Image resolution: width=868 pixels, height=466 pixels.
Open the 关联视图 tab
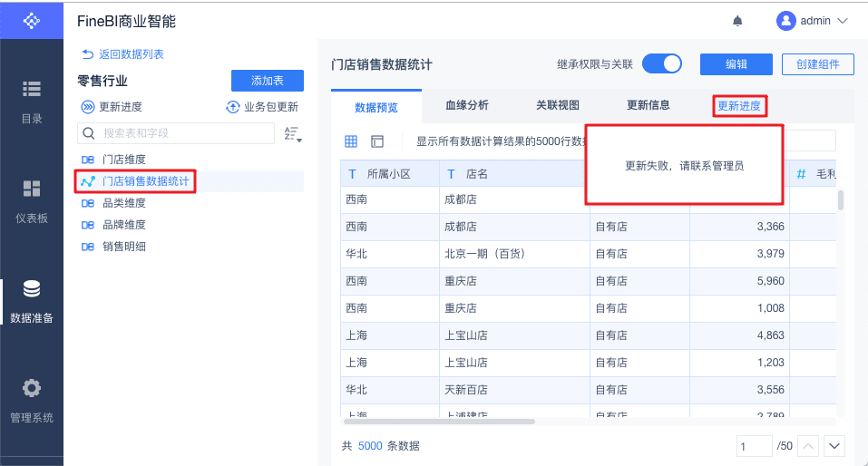(558, 105)
